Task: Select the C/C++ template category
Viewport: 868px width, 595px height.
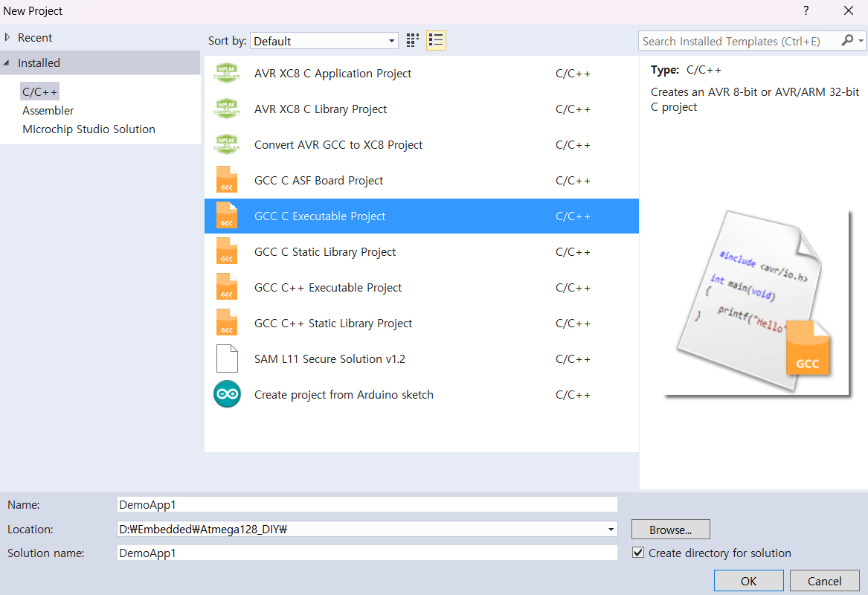Action: (x=40, y=92)
